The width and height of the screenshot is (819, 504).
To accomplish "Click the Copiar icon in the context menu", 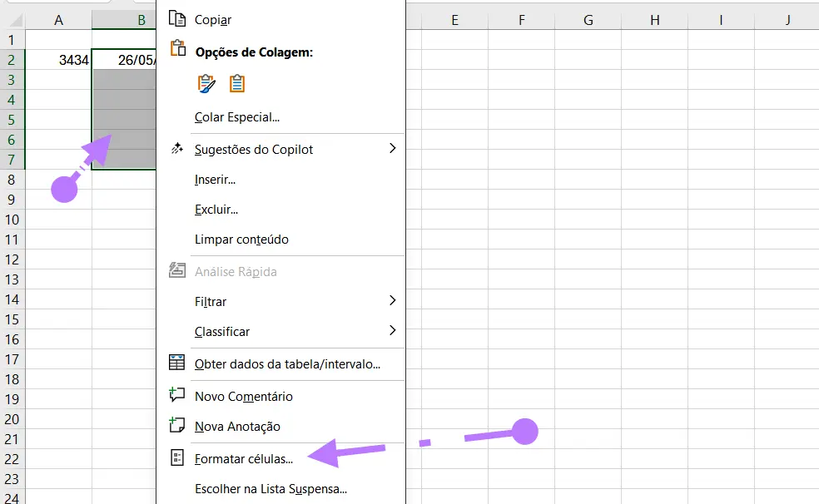I will [177, 18].
